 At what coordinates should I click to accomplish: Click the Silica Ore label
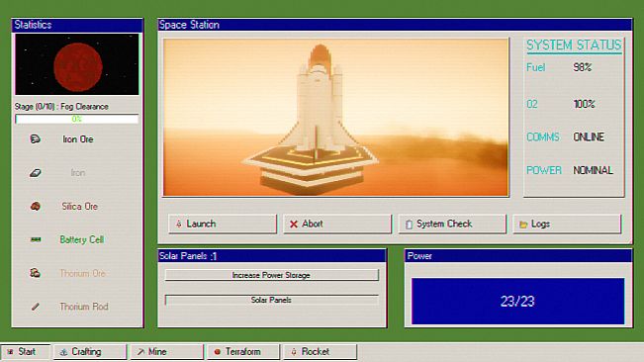[x=80, y=206]
